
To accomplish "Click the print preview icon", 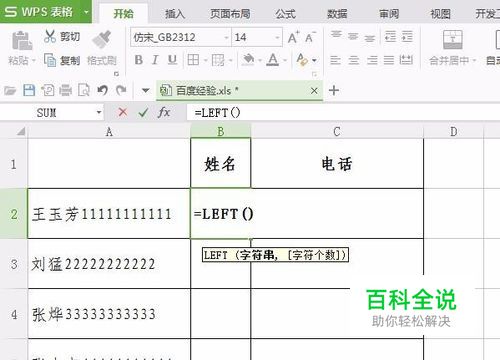I will (x=84, y=90).
